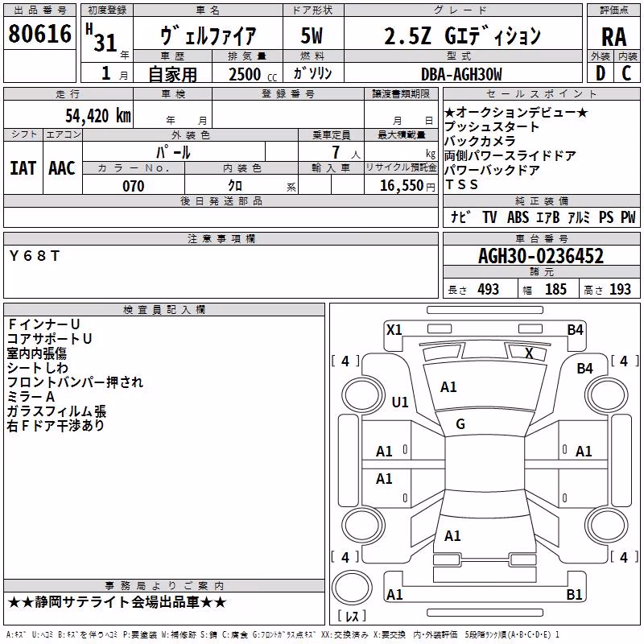
Task: Select the mileage 54,420 km
Action: [x=98, y=116]
